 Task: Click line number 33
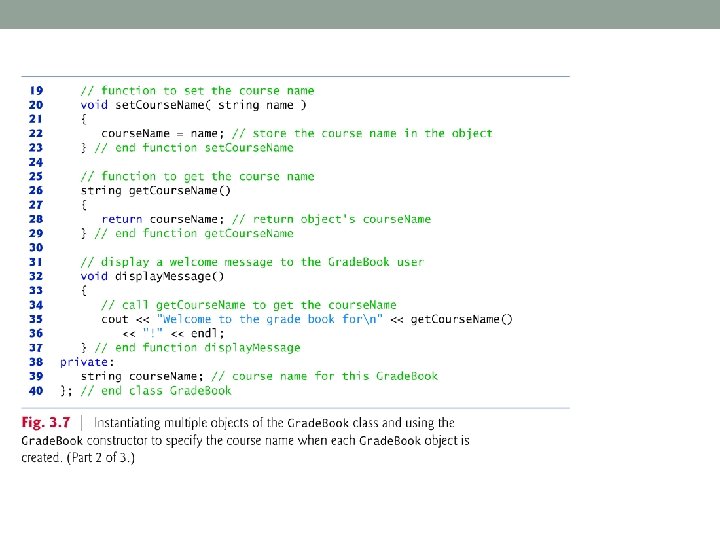36,291
